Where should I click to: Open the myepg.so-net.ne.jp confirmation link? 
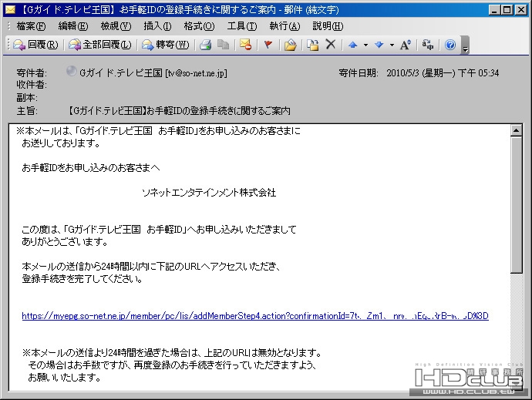click(255, 316)
